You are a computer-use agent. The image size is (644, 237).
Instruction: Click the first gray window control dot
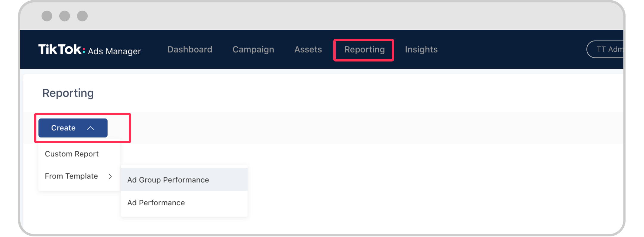point(47,16)
